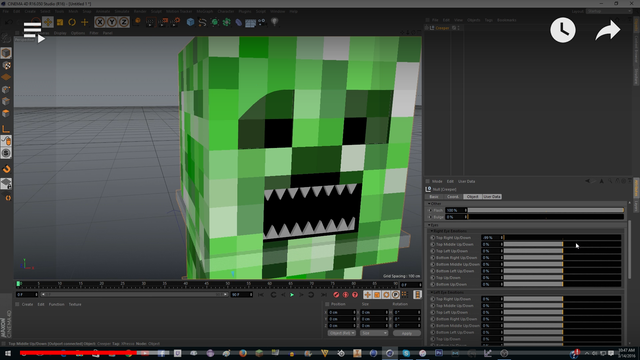Image resolution: width=640 pixels, height=360 pixels.
Task: Open Function menu in material manager
Action: (56, 304)
